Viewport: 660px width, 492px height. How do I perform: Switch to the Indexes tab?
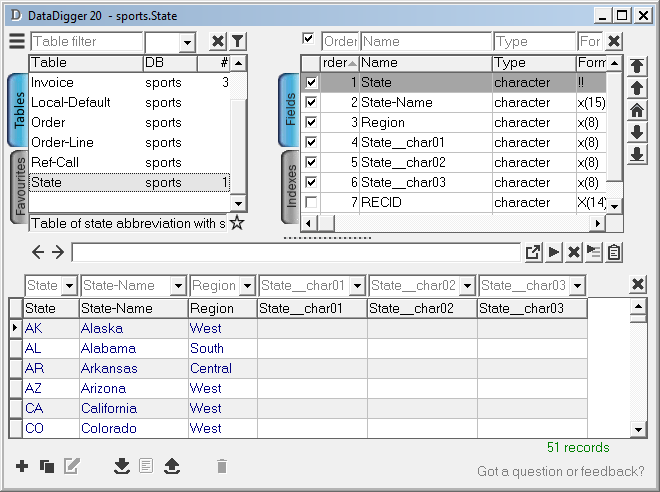(x=289, y=182)
